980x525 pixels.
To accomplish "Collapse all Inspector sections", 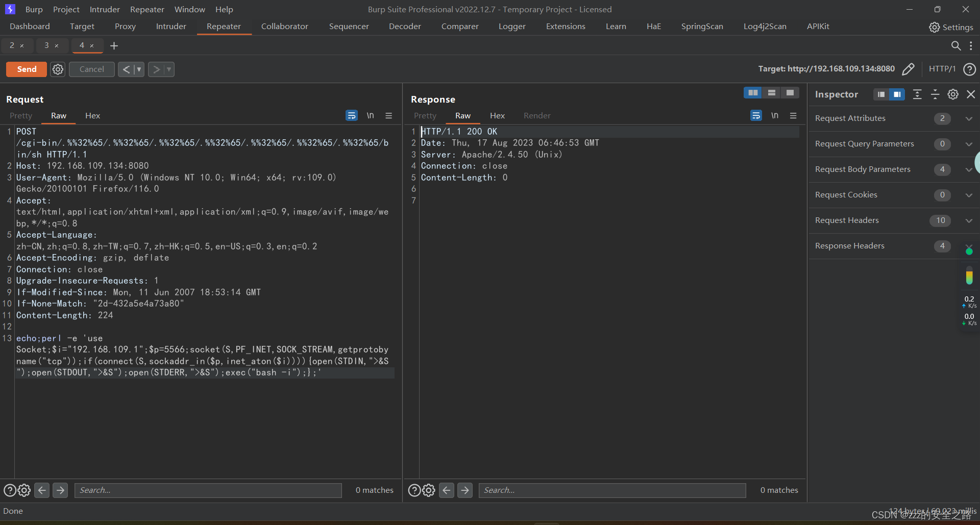I will tap(935, 94).
